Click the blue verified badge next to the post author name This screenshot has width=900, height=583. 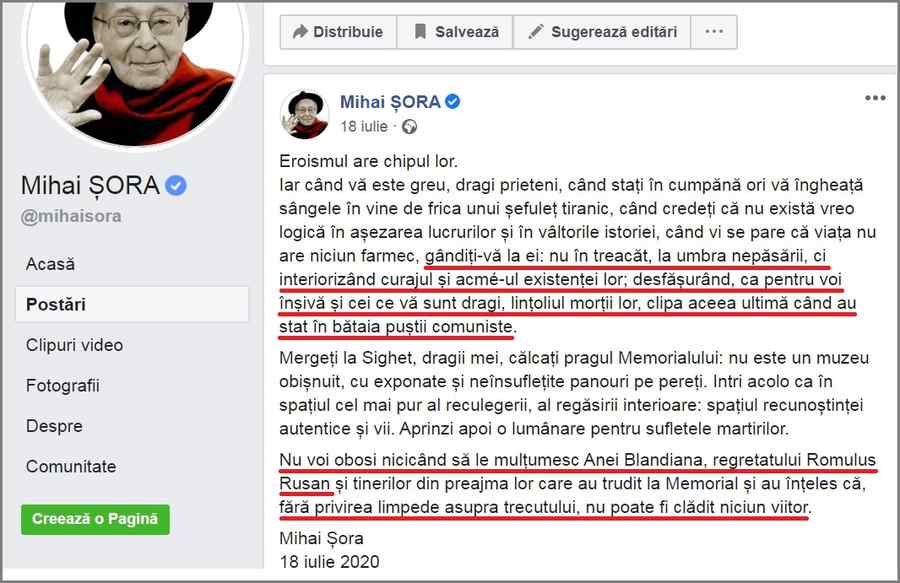point(452,102)
